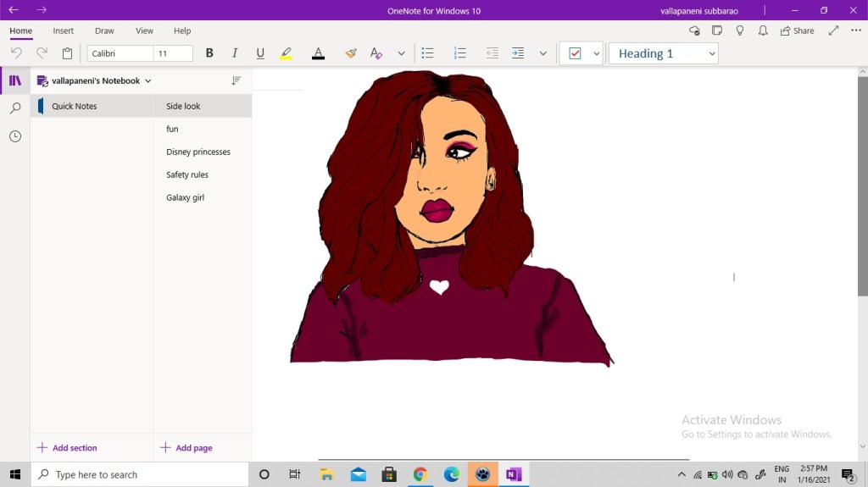
Task: Toggle bold formatting
Action: click(x=209, y=53)
